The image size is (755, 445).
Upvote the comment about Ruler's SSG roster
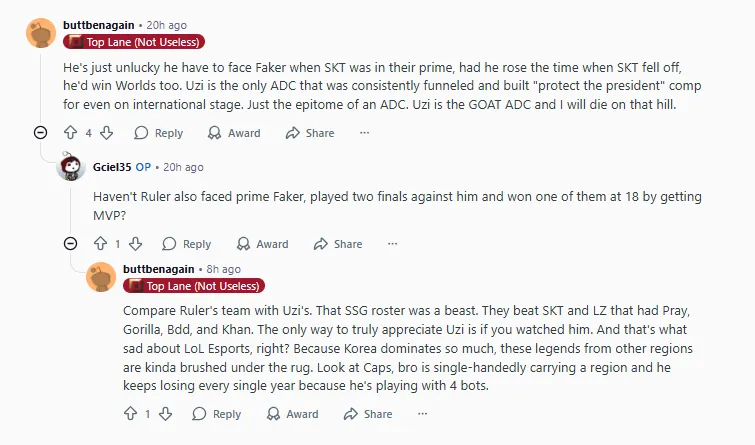pos(129,414)
